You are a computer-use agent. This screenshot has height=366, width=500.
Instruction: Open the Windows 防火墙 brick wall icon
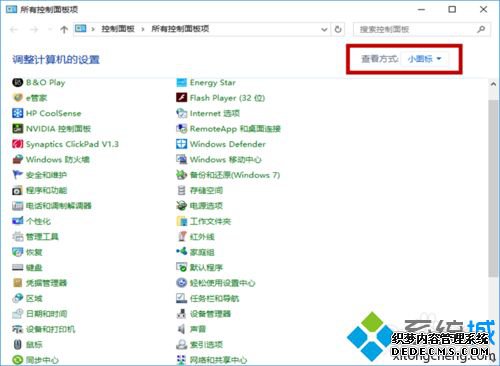pyautogui.click(x=17, y=159)
